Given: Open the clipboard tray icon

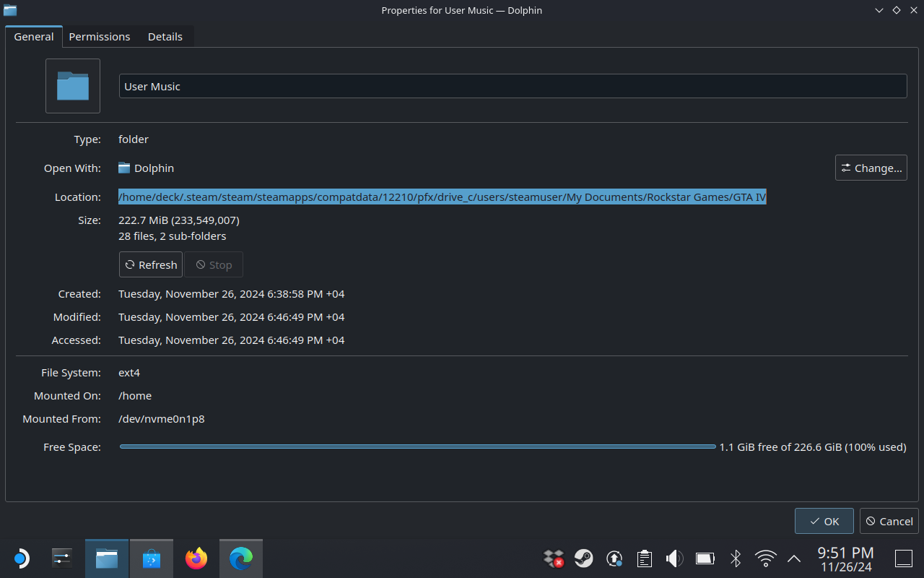Looking at the screenshot, I should click(x=645, y=558).
